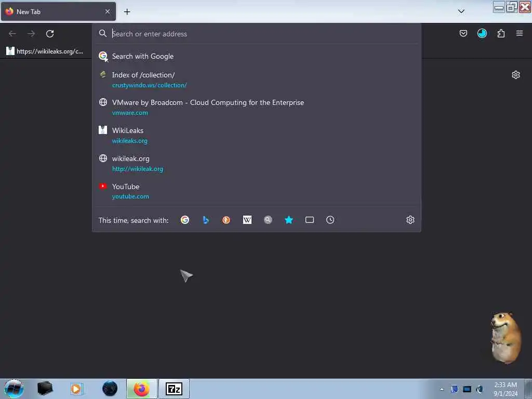Open the wikileaks.org bookmark in bookmarks bar

pos(45,51)
